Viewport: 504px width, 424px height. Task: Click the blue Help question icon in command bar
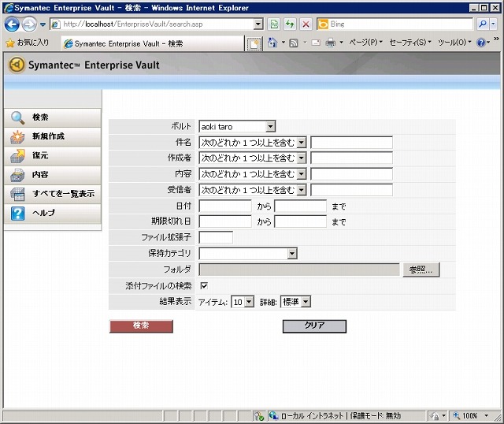[x=481, y=43]
